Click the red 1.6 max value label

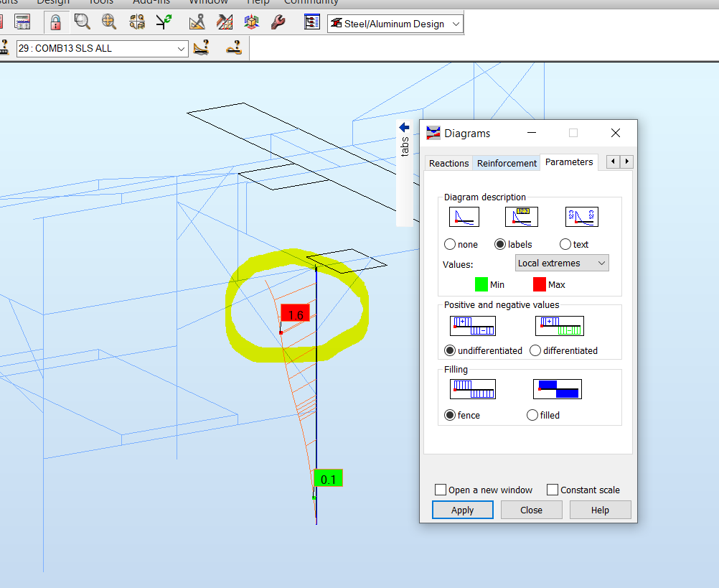296,314
